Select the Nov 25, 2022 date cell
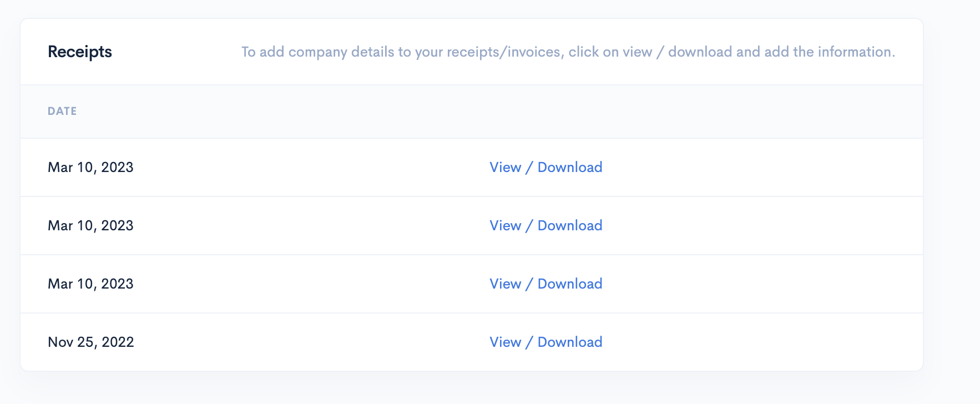Screen dimensions: 980x404 (x=91, y=342)
